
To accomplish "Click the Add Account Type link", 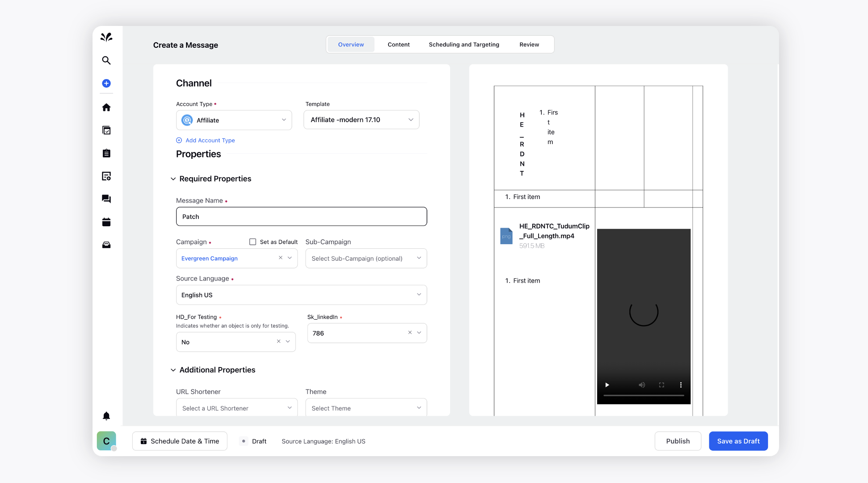I will coord(210,140).
